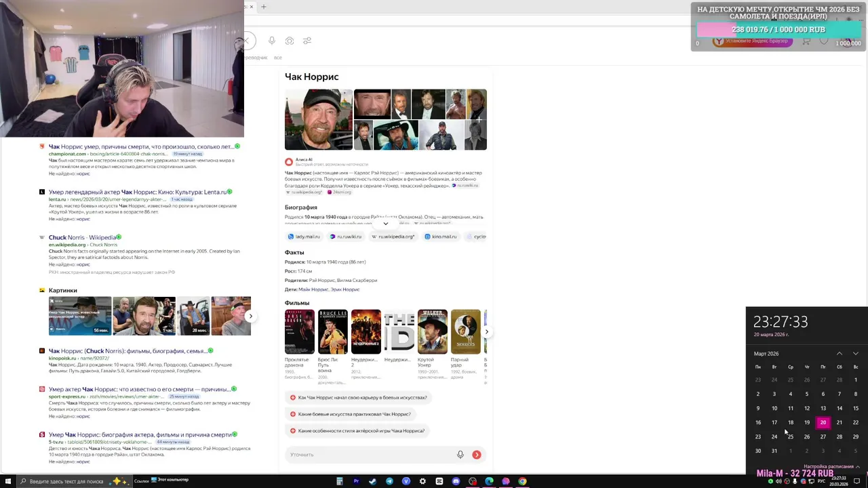Open the first Картинки thumbnail labeled 56 мин
Image resolution: width=868 pixels, height=488 pixels.
(79, 316)
